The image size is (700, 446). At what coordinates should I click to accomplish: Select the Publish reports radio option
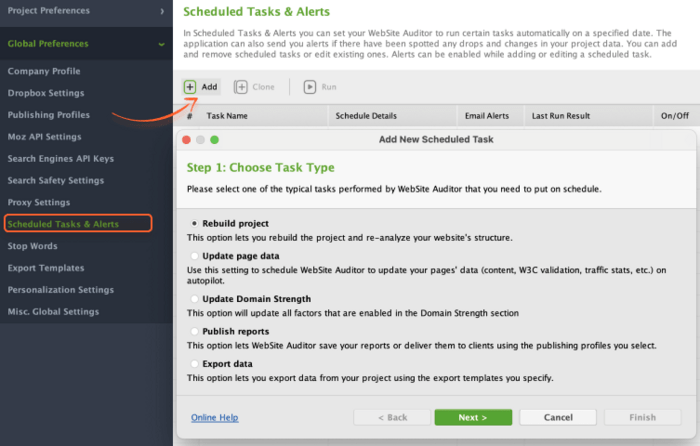pos(194,331)
